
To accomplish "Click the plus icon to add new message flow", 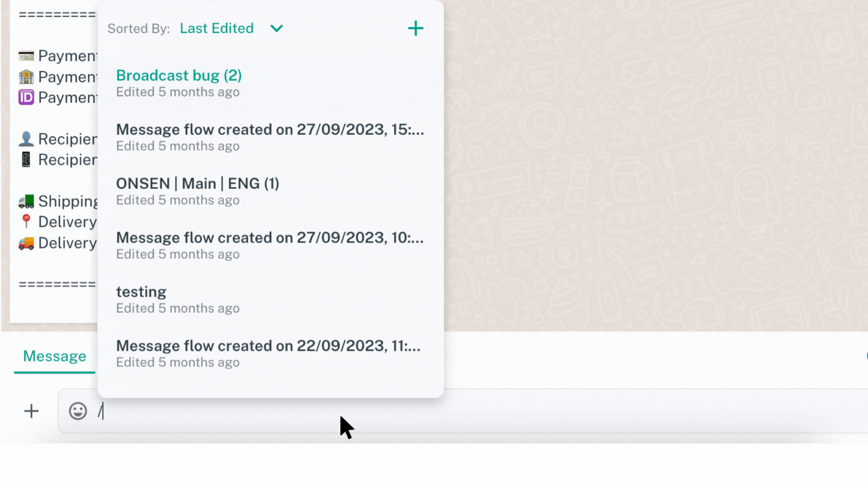I will tap(415, 28).
